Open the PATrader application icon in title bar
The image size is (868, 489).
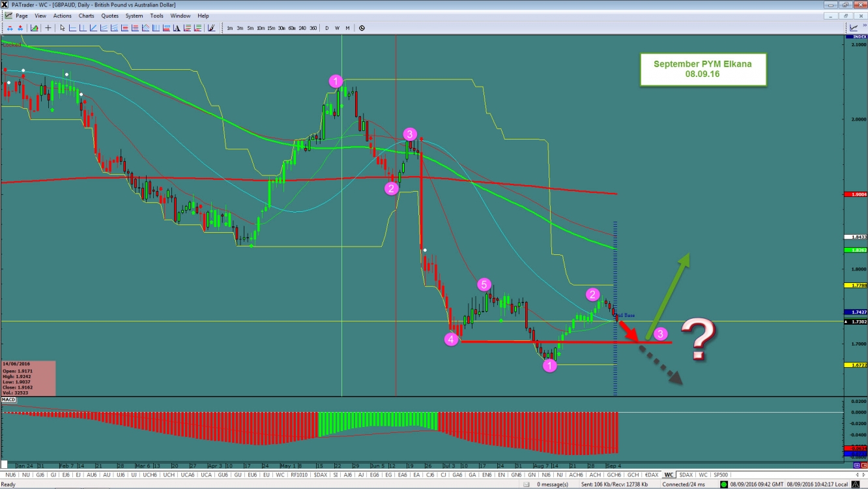tap(5, 5)
